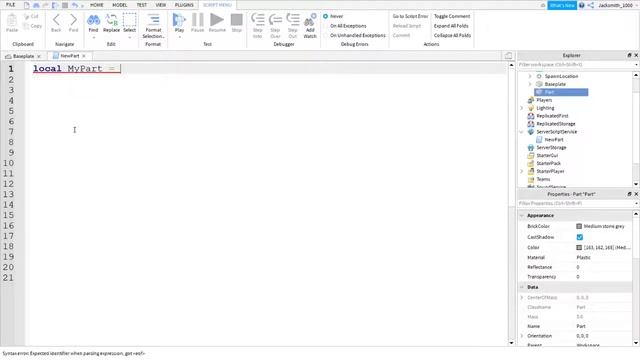Expand the StarterPlayer tree node
Image resolution: width=640 pixels, height=360 pixels.
(522, 171)
